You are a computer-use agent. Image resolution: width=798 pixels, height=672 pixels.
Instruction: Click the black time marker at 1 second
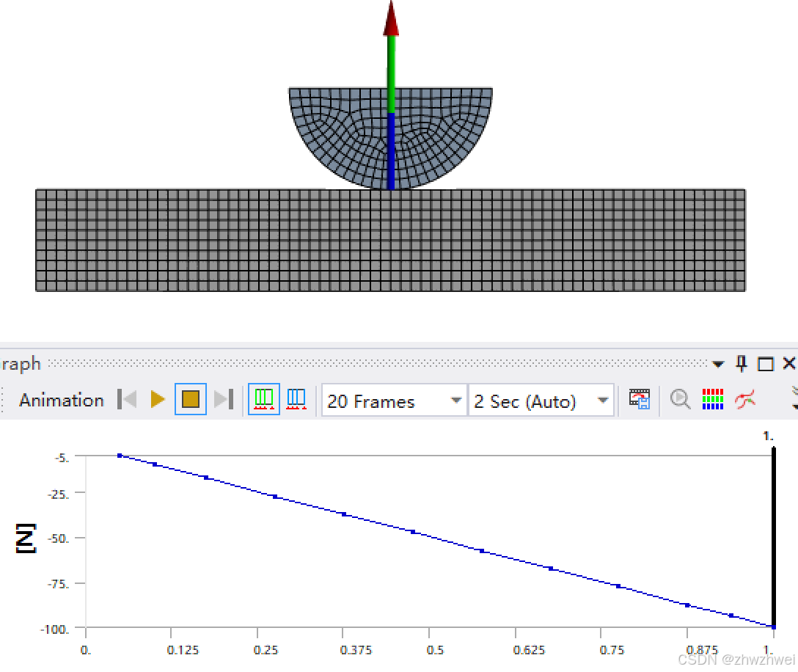(x=774, y=537)
